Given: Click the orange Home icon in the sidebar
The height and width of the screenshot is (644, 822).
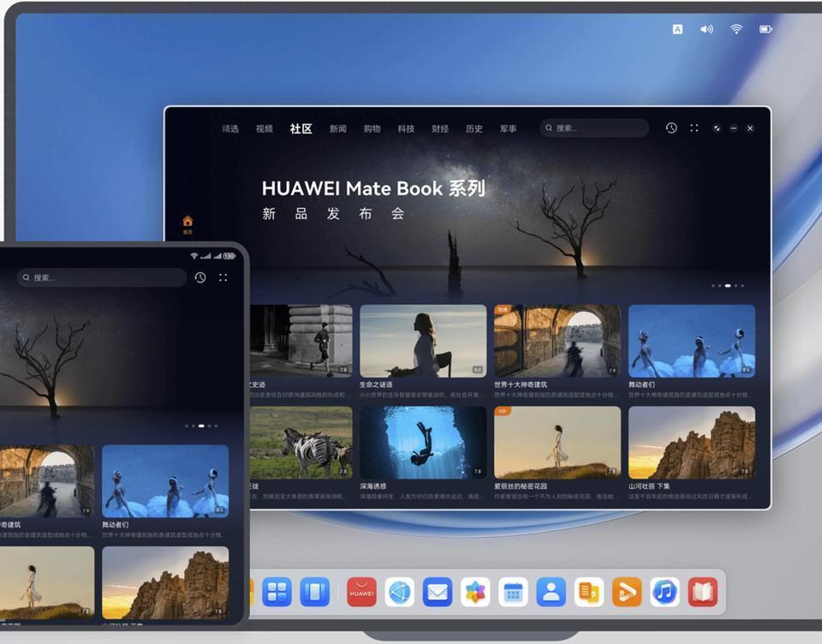Looking at the screenshot, I should pos(188,221).
